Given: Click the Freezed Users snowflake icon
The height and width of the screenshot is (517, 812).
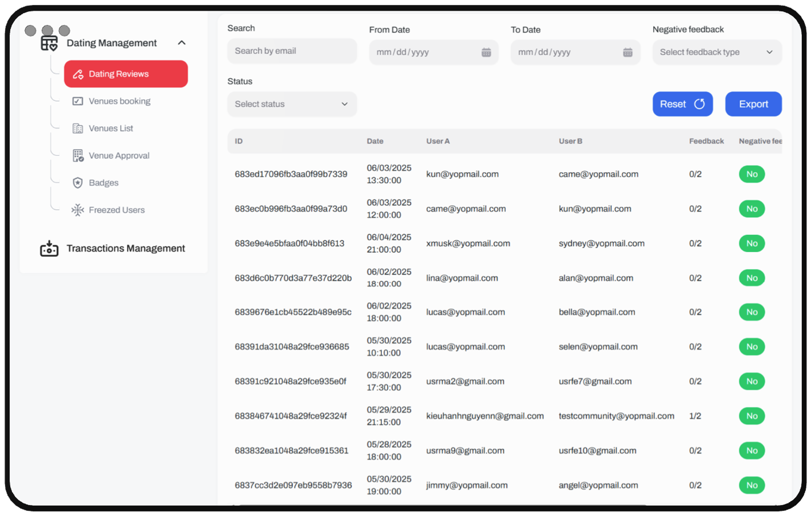Looking at the screenshot, I should [x=77, y=210].
